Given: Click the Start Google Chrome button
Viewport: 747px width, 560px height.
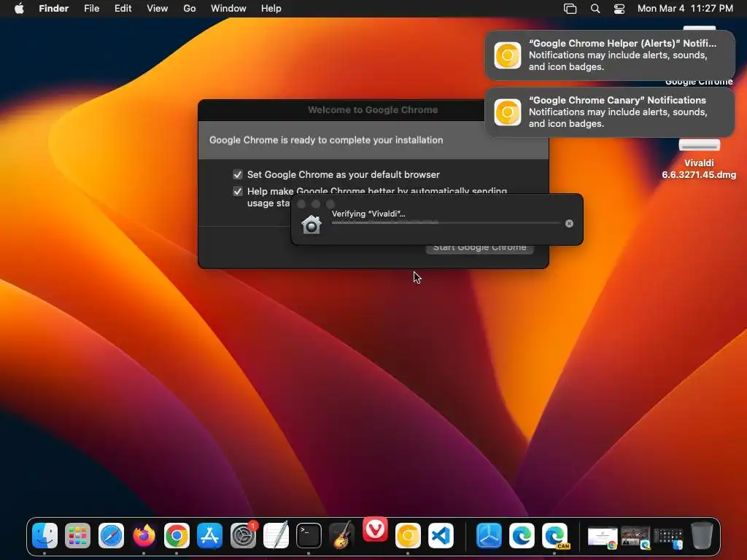Looking at the screenshot, I should tap(480, 248).
